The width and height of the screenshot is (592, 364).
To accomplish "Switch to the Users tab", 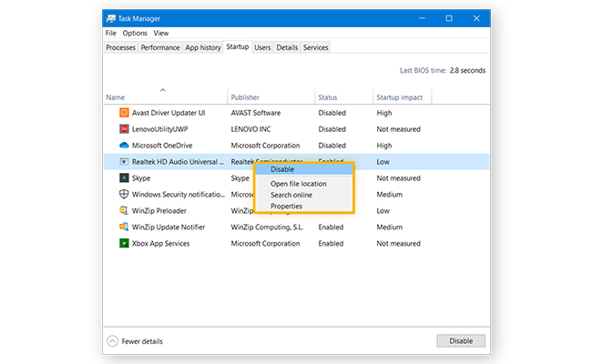I will point(262,47).
